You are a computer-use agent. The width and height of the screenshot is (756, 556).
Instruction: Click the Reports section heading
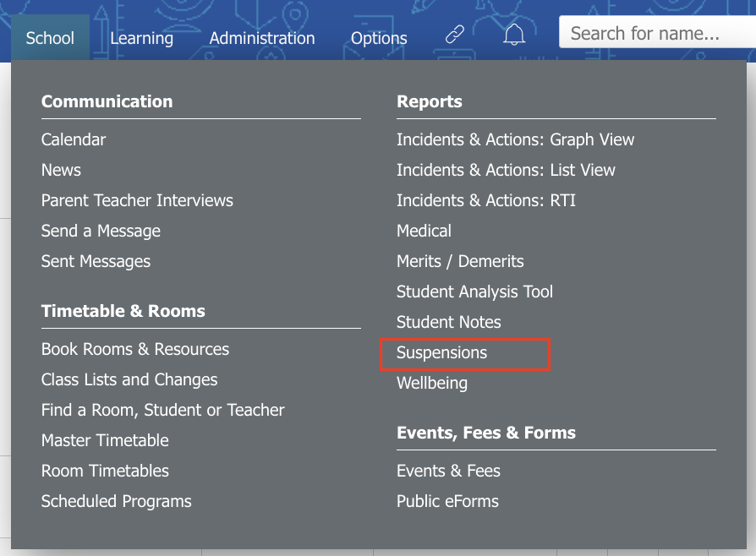click(x=430, y=101)
